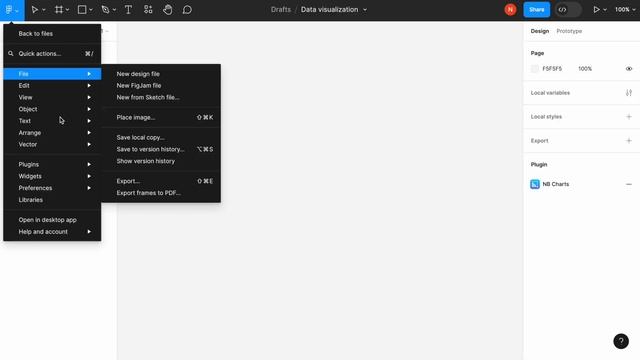Screen dimensions: 640x360
Task: Switch to the Prototype tab
Action: click(x=569, y=31)
